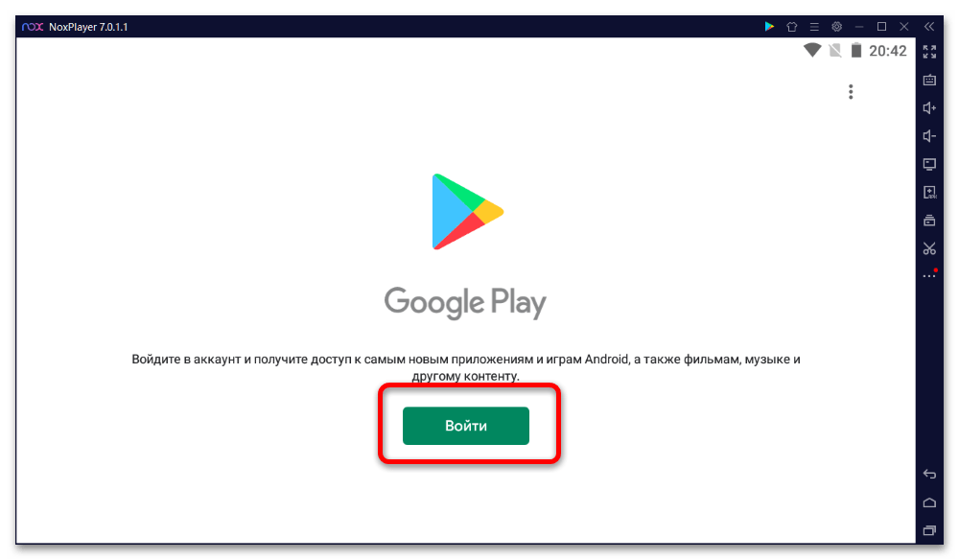Collapse the sidebar with double chevron

929,26
